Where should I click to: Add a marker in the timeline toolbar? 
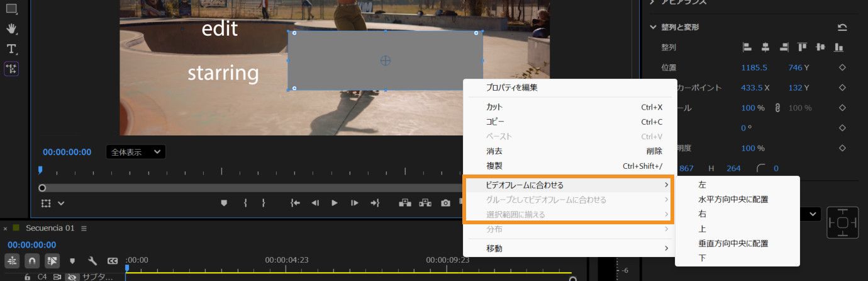click(x=72, y=260)
